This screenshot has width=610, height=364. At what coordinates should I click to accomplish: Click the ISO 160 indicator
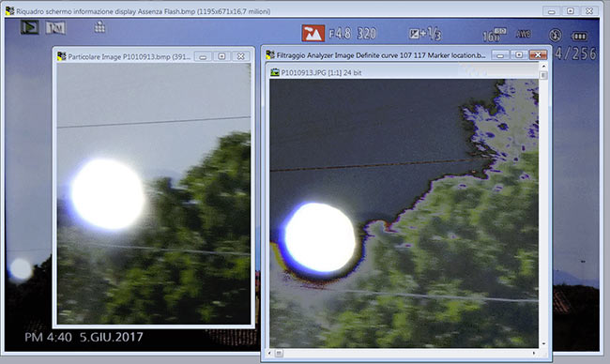[x=494, y=35]
